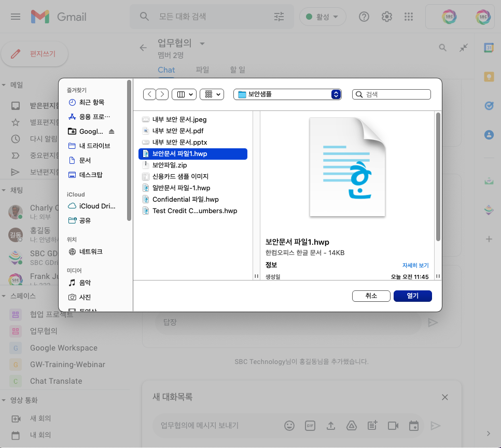The width and height of the screenshot is (501, 448).
Task: Open Google Calendar side panel icon
Action: pyautogui.click(x=489, y=48)
